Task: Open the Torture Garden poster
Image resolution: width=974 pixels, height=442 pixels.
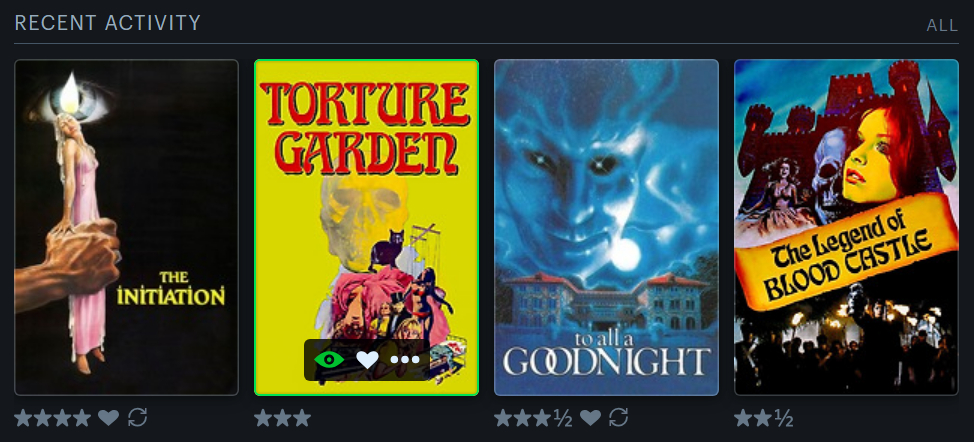Action: pyautogui.click(x=366, y=227)
